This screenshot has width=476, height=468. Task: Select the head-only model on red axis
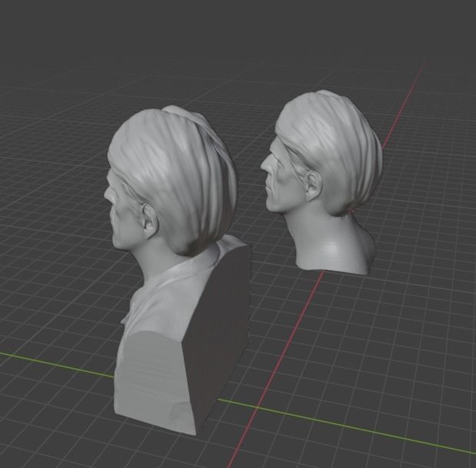pos(323,182)
